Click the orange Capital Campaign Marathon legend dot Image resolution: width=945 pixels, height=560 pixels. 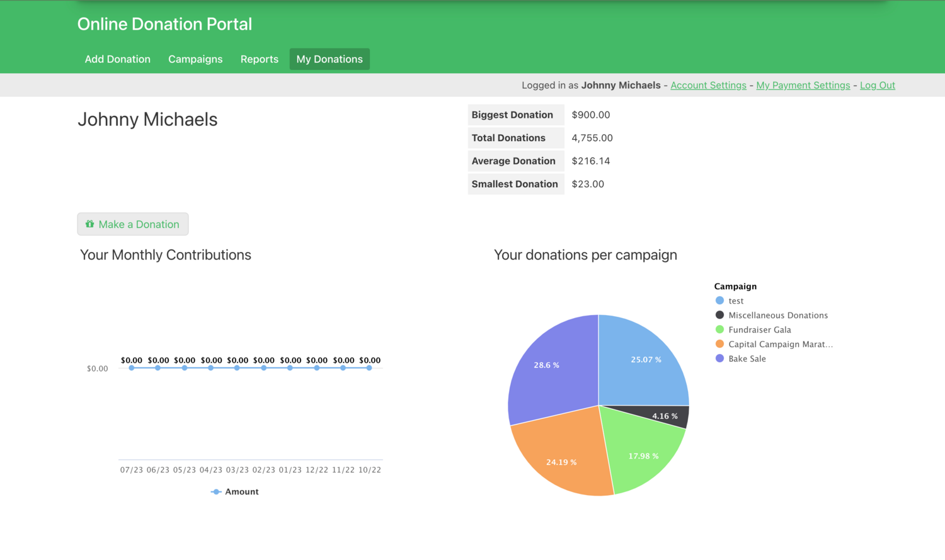click(x=720, y=344)
